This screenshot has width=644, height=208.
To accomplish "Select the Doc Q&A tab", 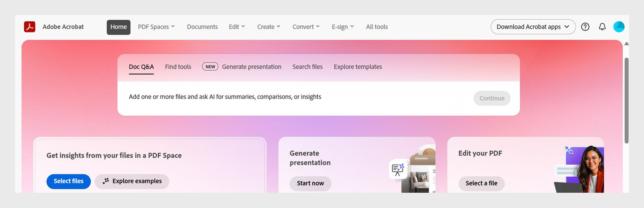I will (x=141, y=67).
